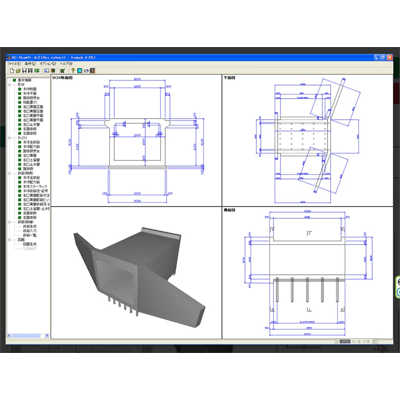Open the ヘルプ menu
The width and height of the screenshot is (400, 400).
tap(66, 64)
